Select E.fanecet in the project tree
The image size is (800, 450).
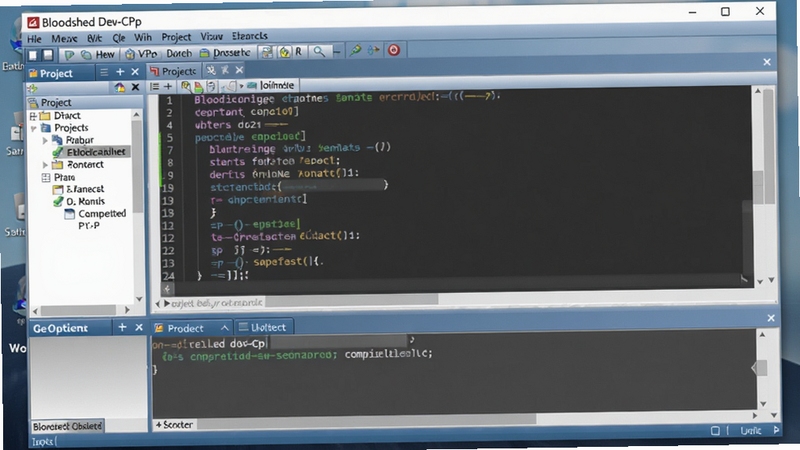[x=79, y=189]
